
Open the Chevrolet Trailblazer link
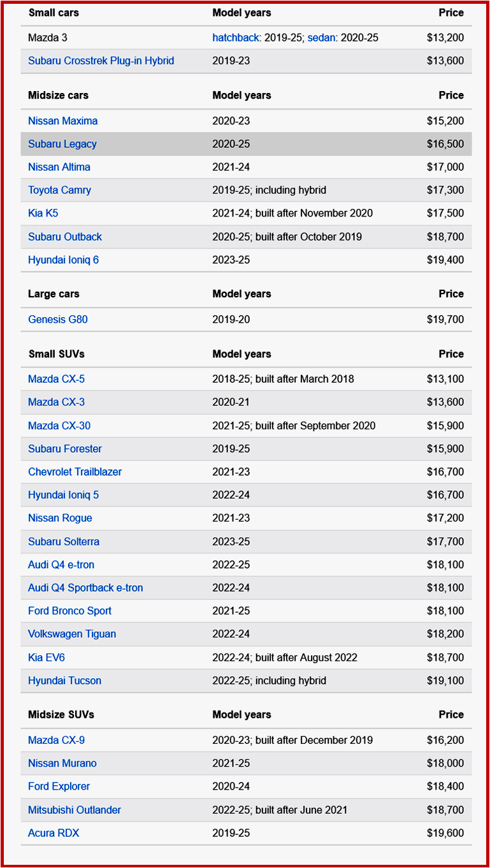75,472
